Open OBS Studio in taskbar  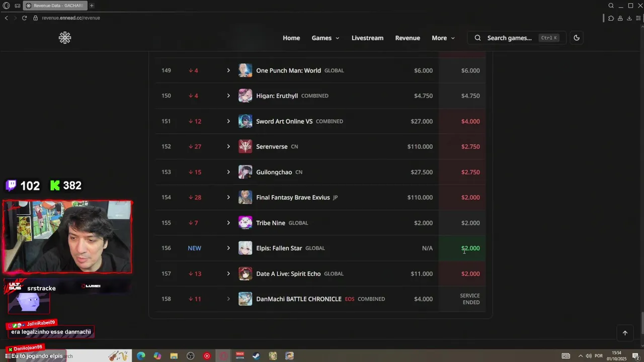[190, 356]
